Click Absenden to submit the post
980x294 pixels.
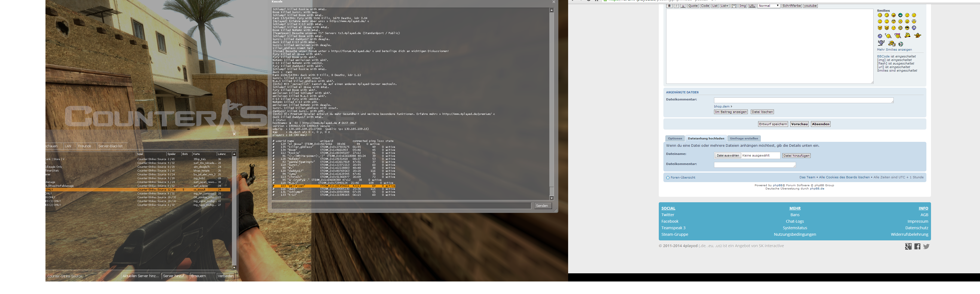pyautogui.click(x=820, y=124)
